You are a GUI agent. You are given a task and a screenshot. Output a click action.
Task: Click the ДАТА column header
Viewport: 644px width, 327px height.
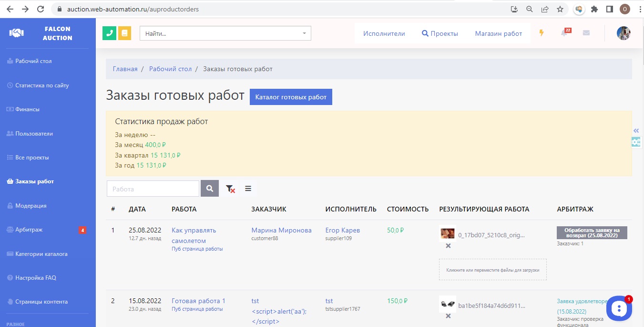pyautogui.click(x=137, y=209)
